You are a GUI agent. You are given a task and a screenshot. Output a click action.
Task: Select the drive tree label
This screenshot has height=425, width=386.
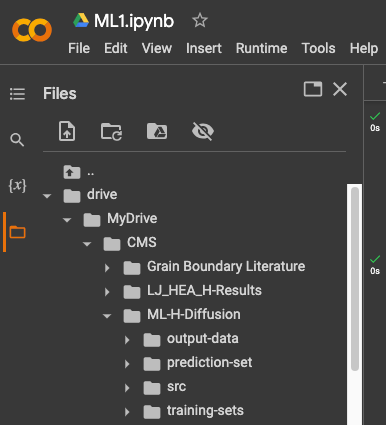click(102, 194)
